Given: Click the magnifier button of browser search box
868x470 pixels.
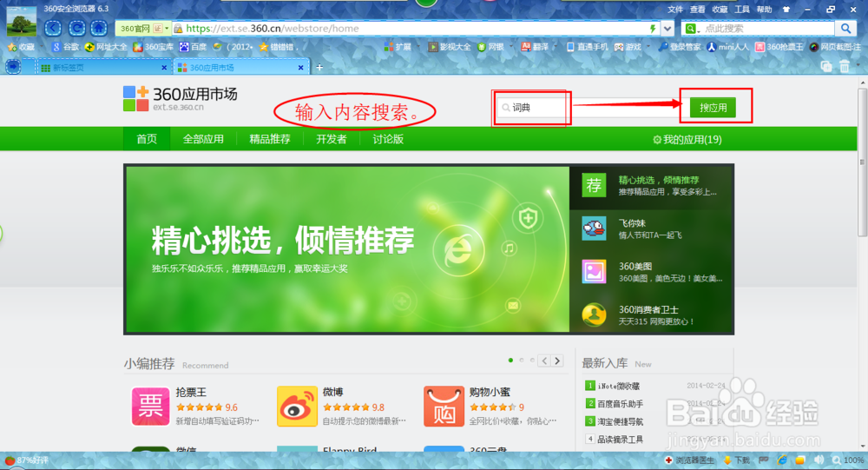Looking at the screenshot, I should [845, 29].
